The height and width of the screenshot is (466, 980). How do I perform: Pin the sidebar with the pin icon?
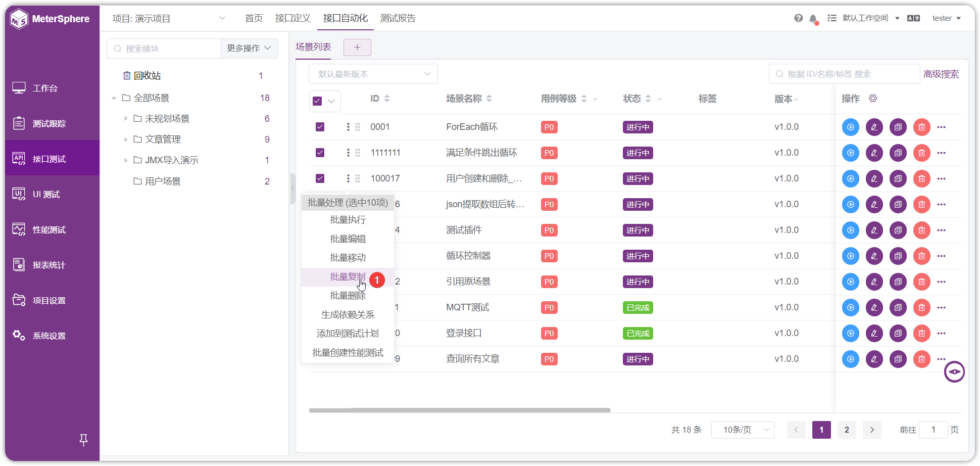point(84,440)
